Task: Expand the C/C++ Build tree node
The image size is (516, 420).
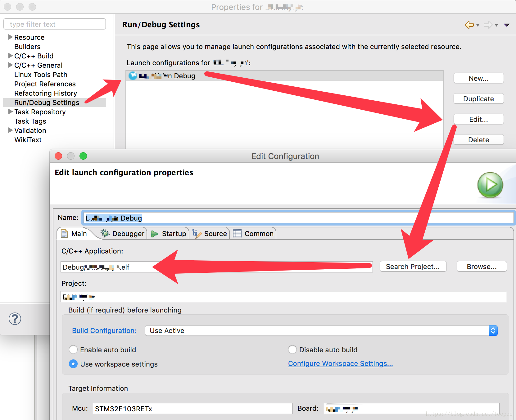Action: coord(11,56)
